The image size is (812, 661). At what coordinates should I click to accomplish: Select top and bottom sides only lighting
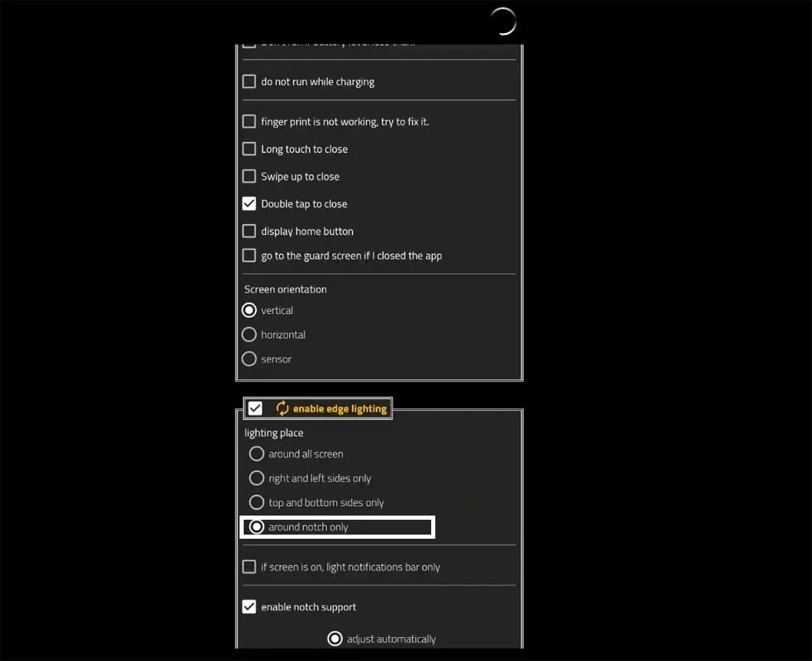pyautogui.click(x=257, y=502)
